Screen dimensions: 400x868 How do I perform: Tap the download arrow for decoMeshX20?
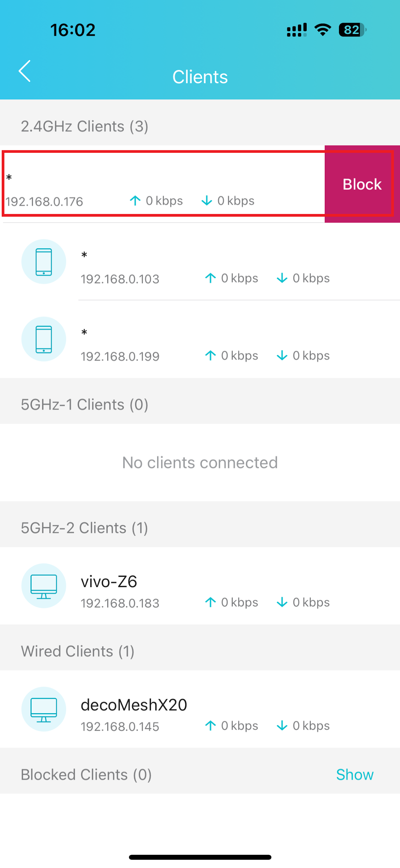282,726
